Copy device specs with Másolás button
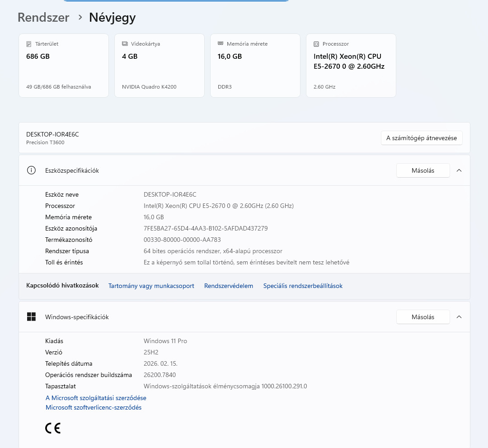 tap(423, 170)
